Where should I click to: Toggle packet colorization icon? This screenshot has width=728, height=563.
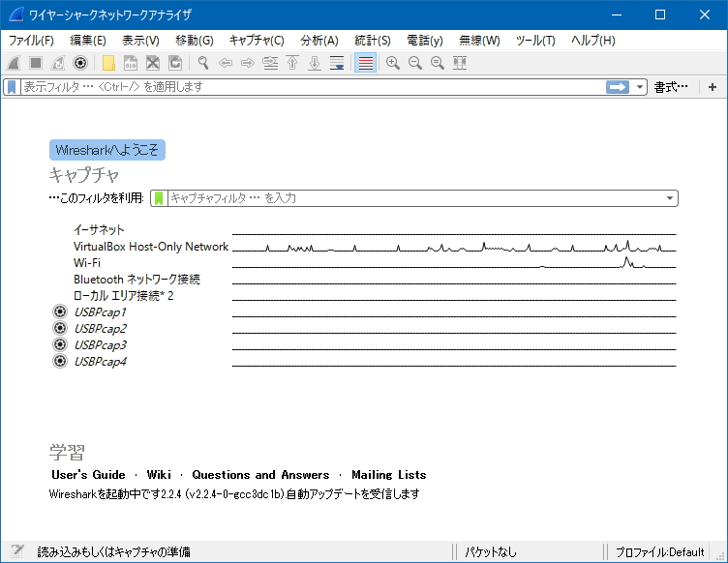pos(365,63)
